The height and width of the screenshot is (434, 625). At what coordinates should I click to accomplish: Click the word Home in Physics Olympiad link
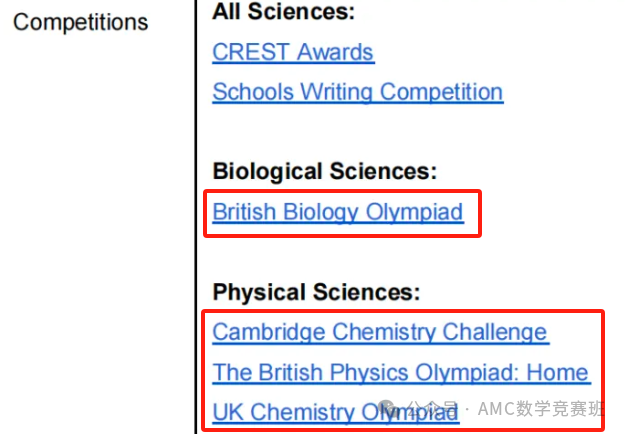coord(557,372)
